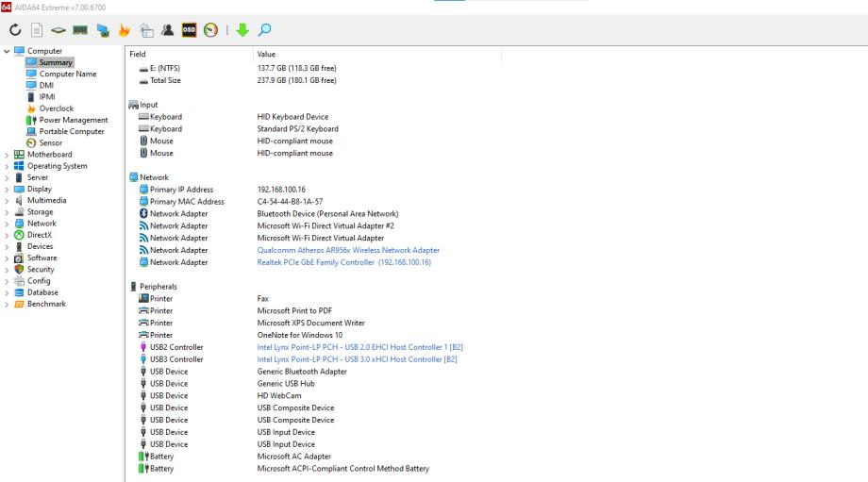
Task: Open Power Management in the tree
Action: pyautogui.click(x=73, y=120)
